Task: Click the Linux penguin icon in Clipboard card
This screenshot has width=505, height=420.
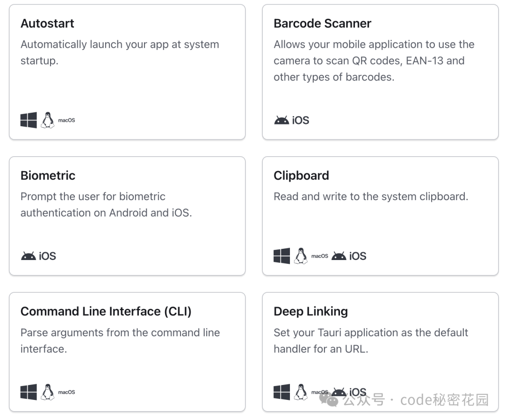Action: [x=300, y=256]
